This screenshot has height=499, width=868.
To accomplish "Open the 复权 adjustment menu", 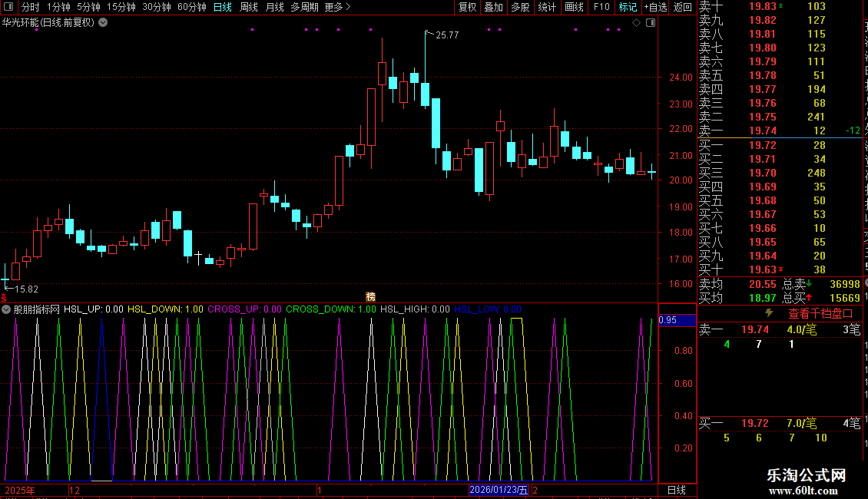I will [467, 7].
